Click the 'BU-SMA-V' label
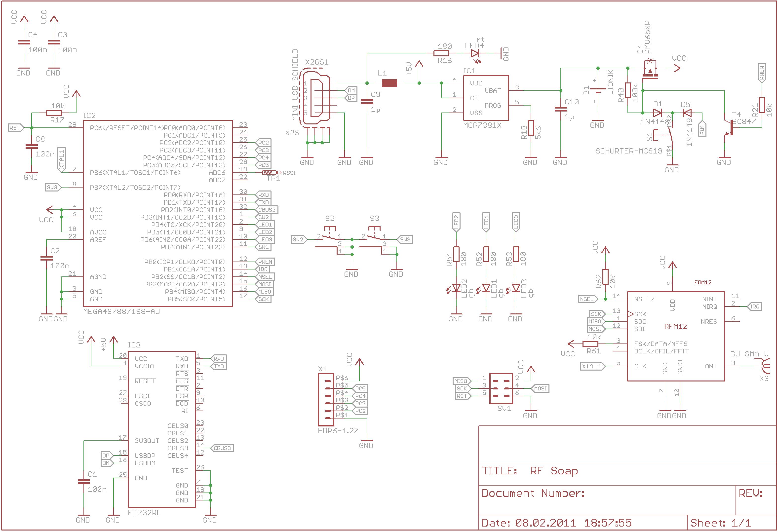 (x=749, y=354)
